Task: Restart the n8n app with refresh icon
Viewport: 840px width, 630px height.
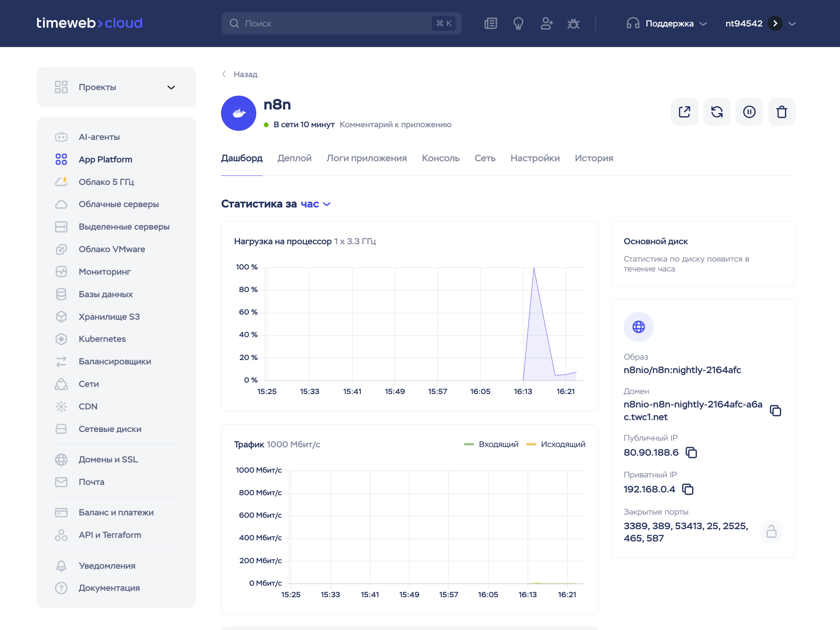Action: point(717,112)
